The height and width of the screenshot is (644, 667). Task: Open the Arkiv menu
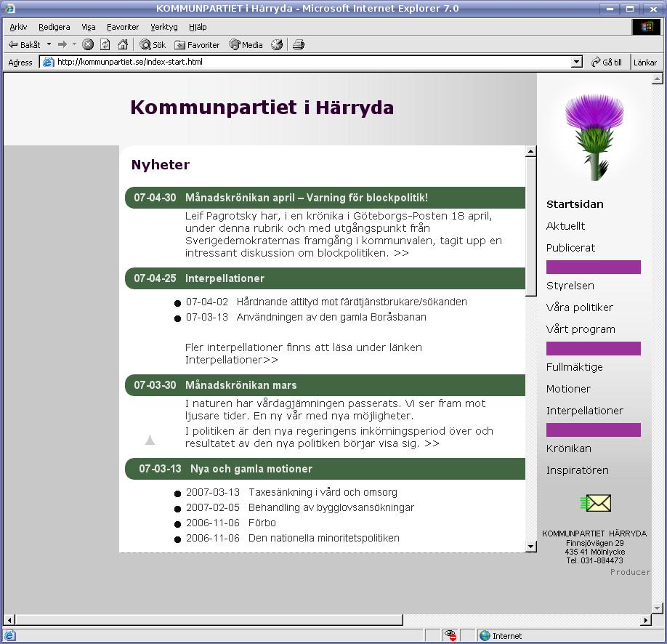[18, 27]
